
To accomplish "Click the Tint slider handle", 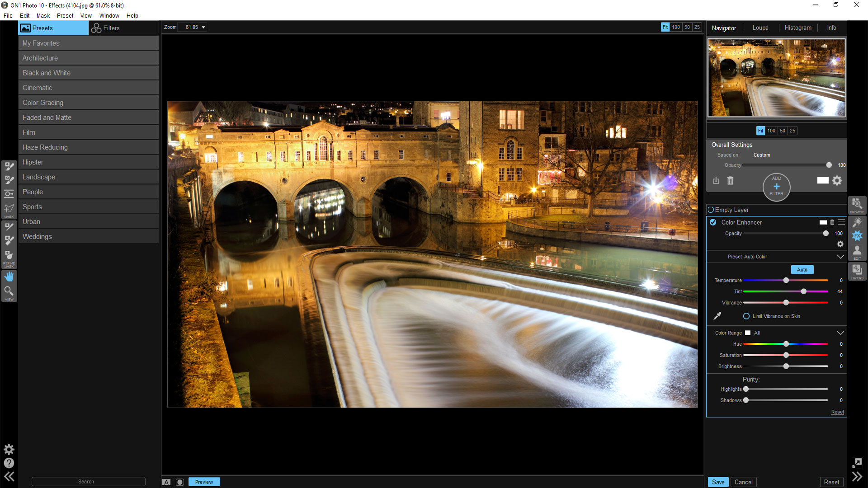I will click(x=804, y=291).
